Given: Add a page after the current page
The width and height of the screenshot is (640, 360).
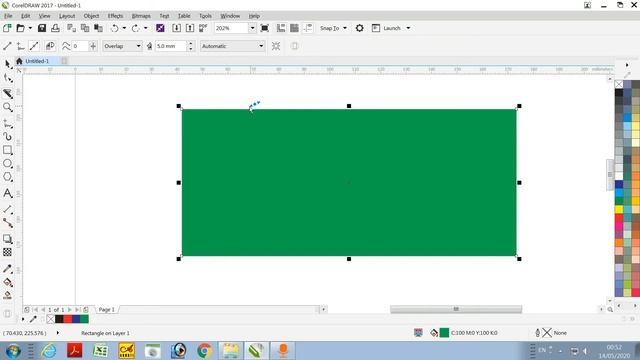Looking at the screenshot, I should 86,309.
